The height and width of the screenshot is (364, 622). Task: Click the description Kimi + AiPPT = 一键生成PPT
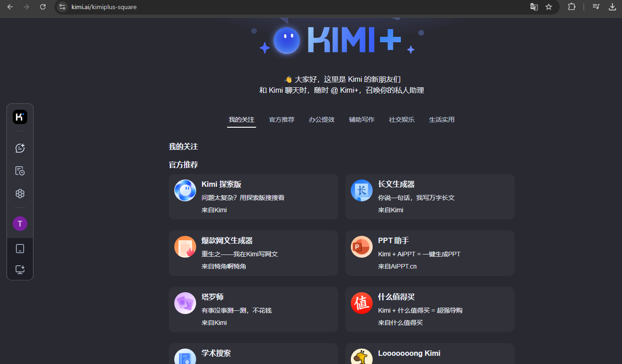(x=419, y=254)
